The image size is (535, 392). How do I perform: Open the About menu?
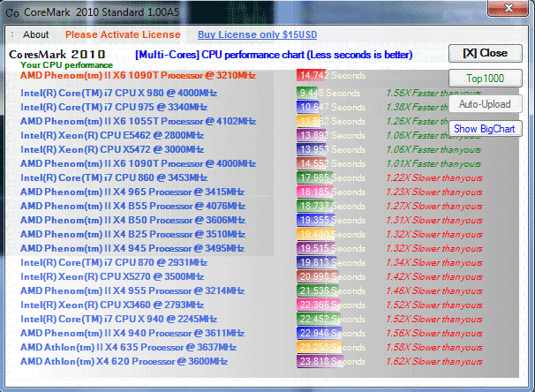point(36,34)
